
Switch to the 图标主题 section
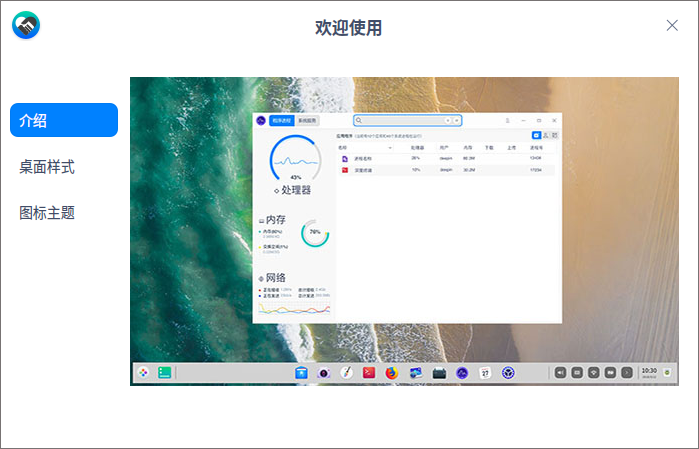47,212
